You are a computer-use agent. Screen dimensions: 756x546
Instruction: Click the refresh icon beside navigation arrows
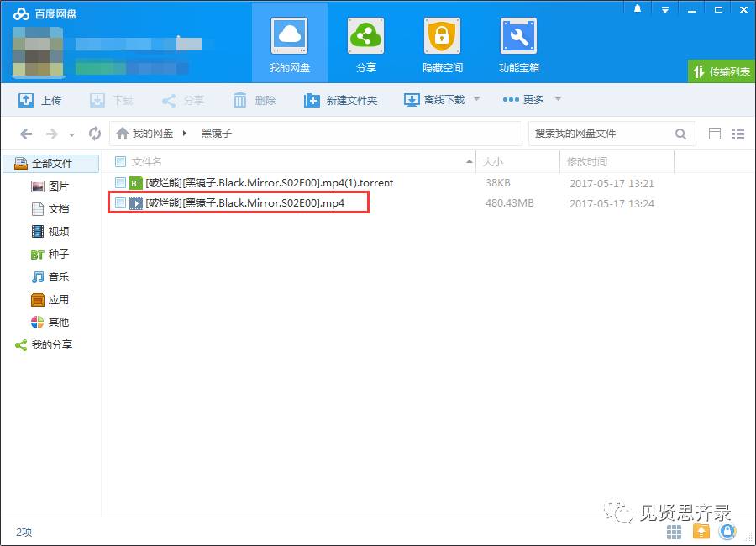95,134
